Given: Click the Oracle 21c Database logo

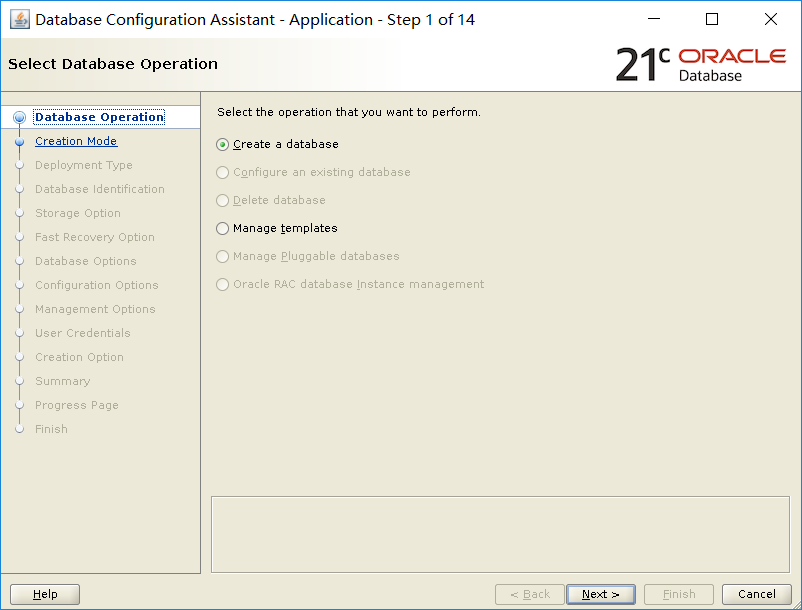Looking at the screenshot, I should tap(700, 64).
